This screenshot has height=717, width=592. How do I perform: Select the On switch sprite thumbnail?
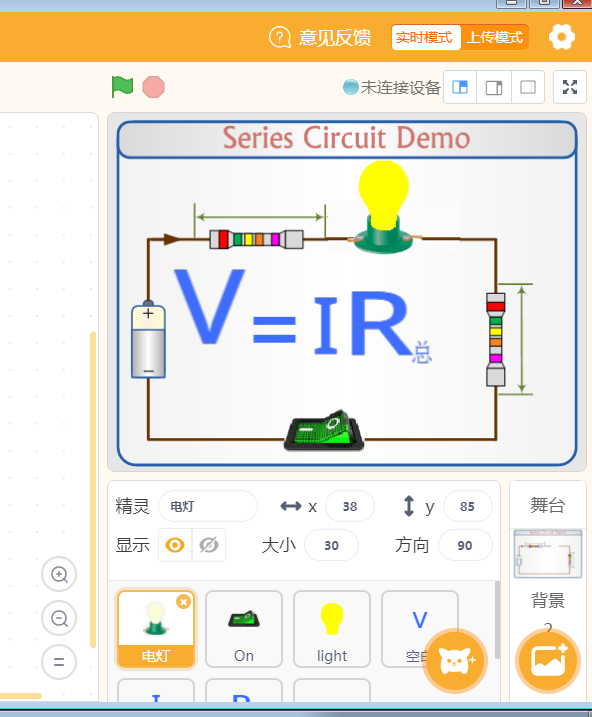[x=244, y=629]
